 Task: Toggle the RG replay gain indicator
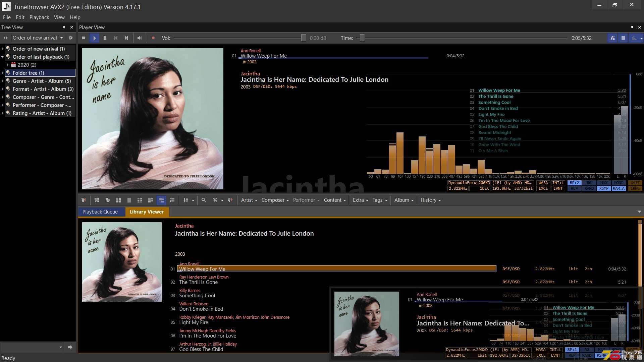[589, 183]
